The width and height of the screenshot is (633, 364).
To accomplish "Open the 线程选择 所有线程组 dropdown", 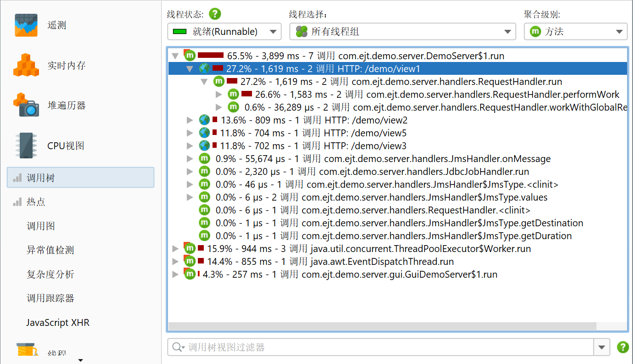I will [402, 32].
